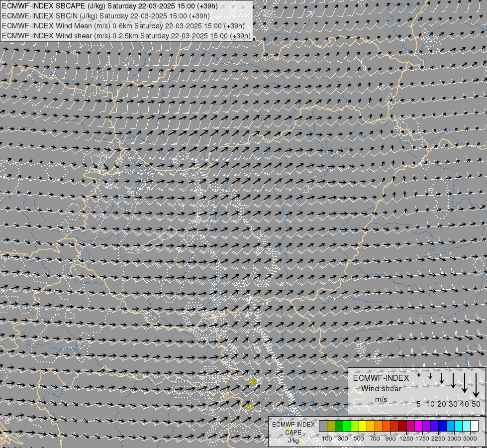Viewport: 487px width, 448px height.
Task: Select the pure blue CAPE legend swatch
Action: (x=442, y=426)
